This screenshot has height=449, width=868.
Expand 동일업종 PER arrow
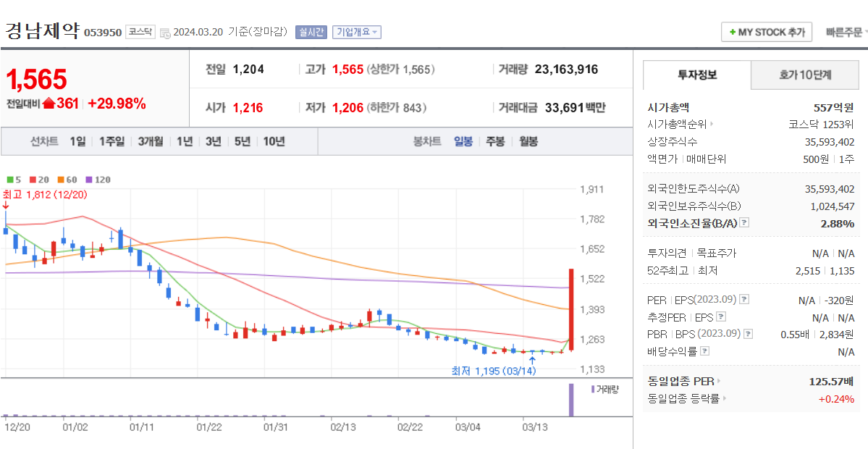[x=720, y=381]
